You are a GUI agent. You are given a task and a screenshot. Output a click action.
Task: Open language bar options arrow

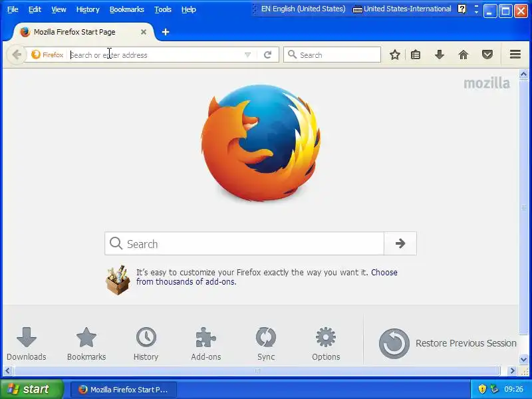coord(476,12)
